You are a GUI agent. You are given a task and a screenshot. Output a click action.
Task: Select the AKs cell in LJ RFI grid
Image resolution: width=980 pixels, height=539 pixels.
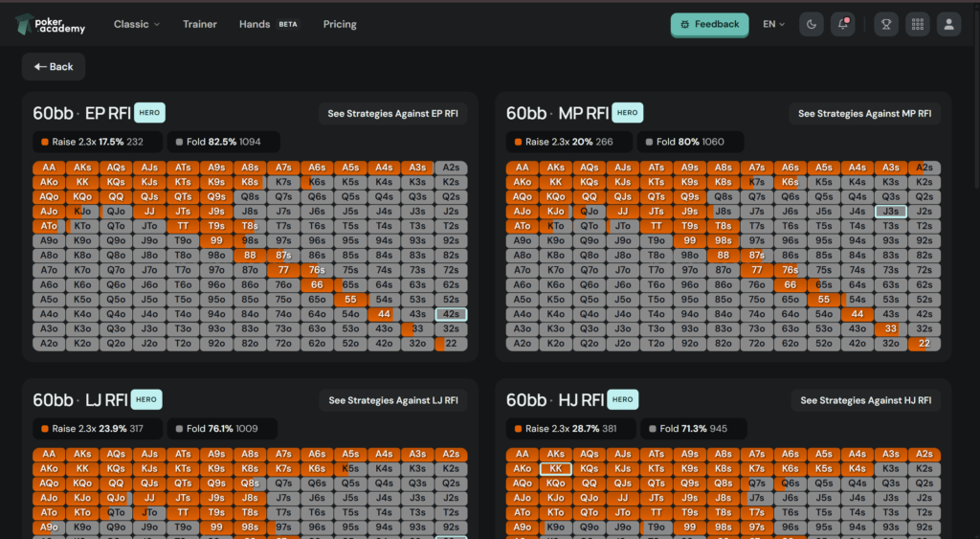[x=82, y=455]
